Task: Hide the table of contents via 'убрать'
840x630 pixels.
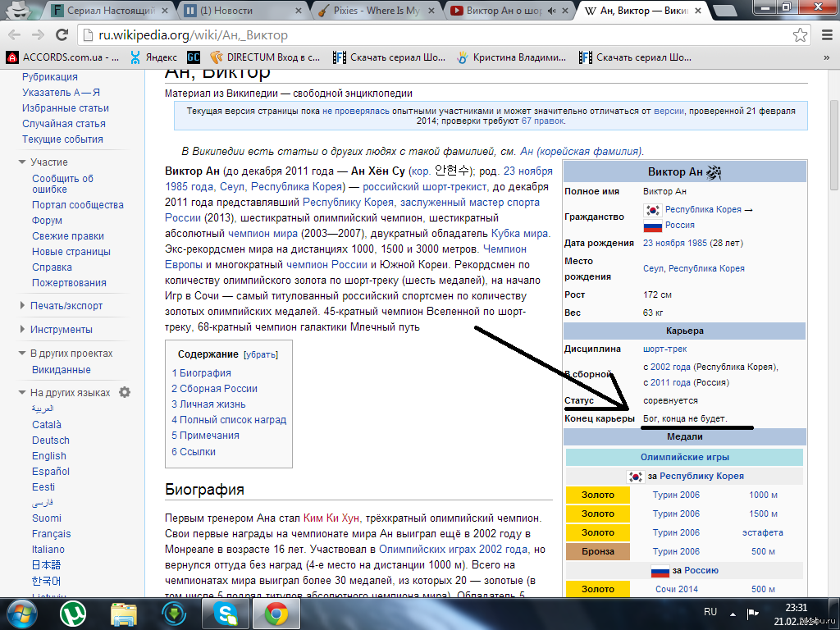Action: tap(261, 354)
